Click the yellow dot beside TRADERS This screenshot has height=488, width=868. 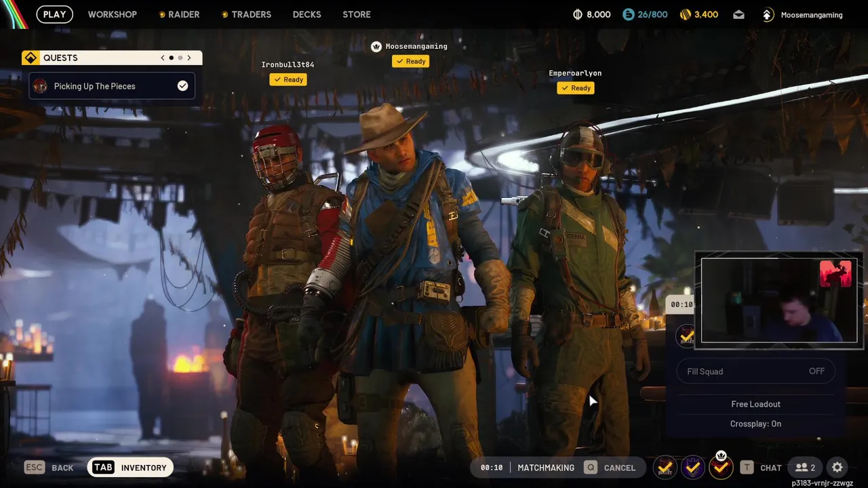pos(225,14)
